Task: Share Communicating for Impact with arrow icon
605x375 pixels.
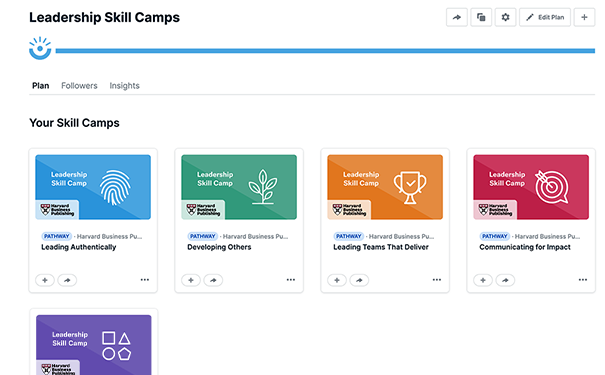Action: 505,280
